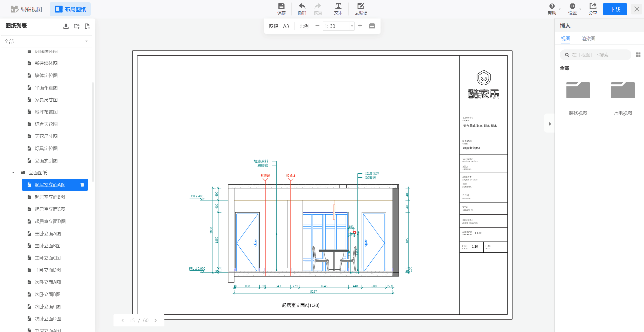
Task: Click the add-new-sheet icon in 图纸列表
Action: coord(87,26)
